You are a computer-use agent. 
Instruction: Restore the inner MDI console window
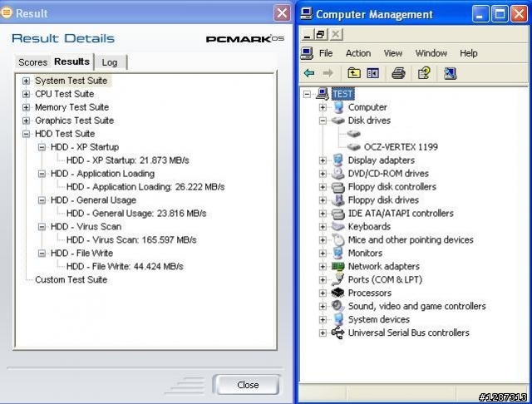point(321,34)
